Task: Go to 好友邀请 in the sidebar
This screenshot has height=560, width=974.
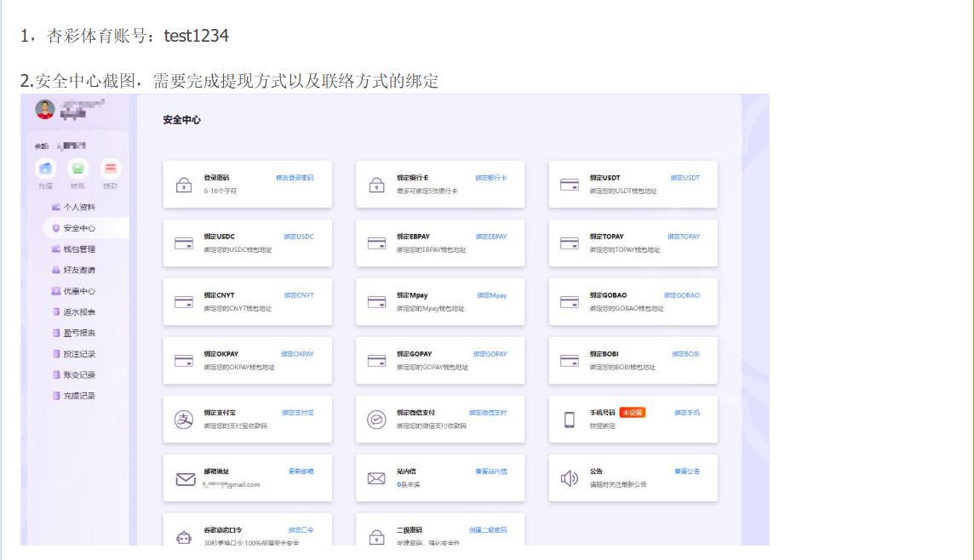Action: click(78, 270)
